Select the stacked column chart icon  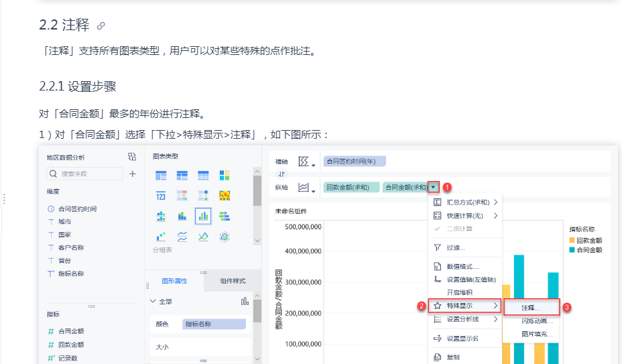(182, 217)
